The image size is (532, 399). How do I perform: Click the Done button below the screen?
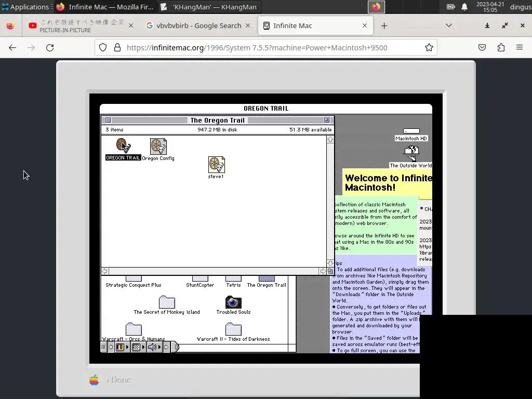point(119,380)
